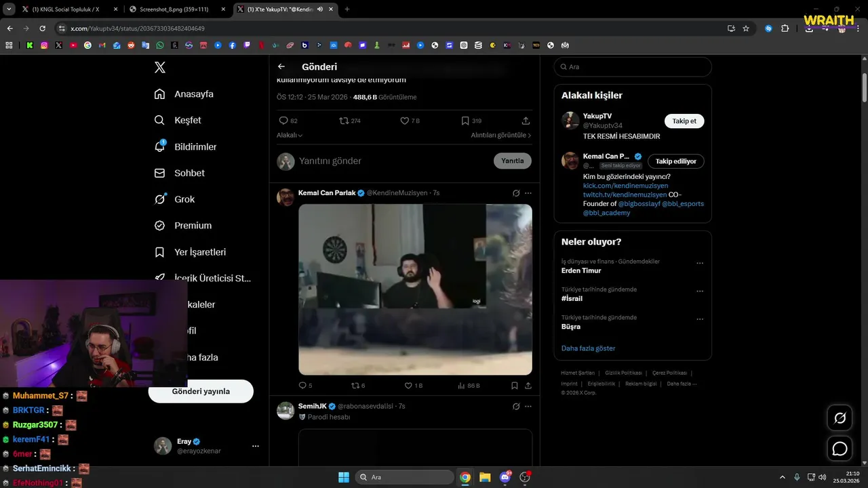Viewport: 868px width, 488px height.
Task: Open Grok from sidebar
Action: 174,199
